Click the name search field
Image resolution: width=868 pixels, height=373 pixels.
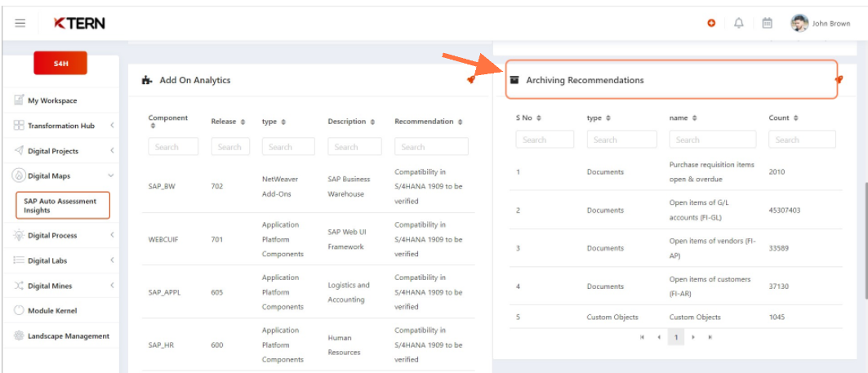713,140
